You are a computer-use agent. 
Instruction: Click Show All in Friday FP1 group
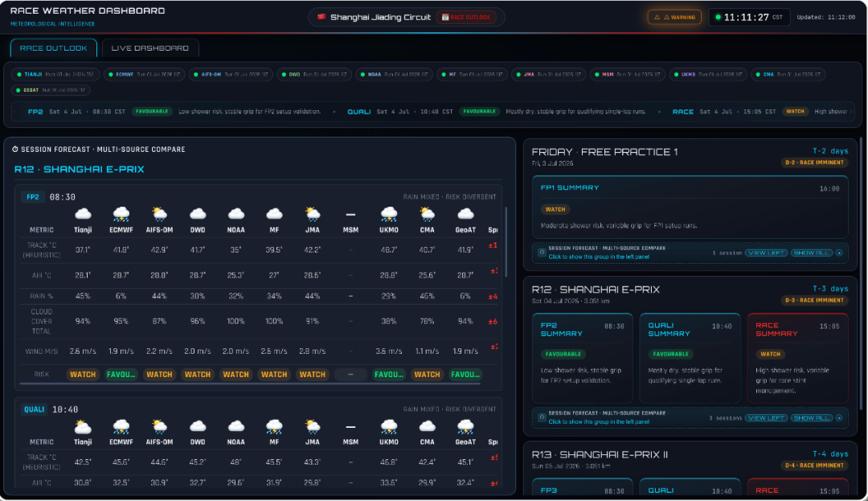coord(812,253)
